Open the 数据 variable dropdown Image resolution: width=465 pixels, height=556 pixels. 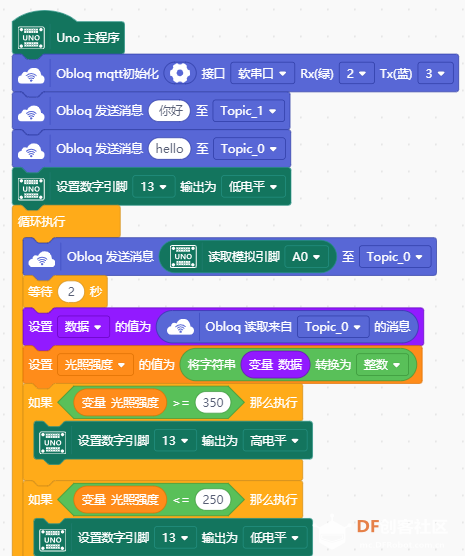[x=83, y=327]
